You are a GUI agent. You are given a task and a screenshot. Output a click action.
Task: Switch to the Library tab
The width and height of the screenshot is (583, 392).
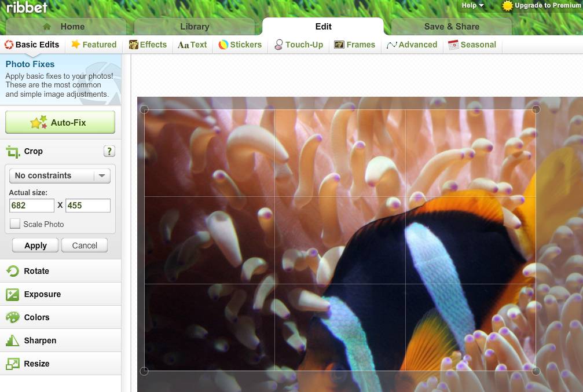click(195, 27)
